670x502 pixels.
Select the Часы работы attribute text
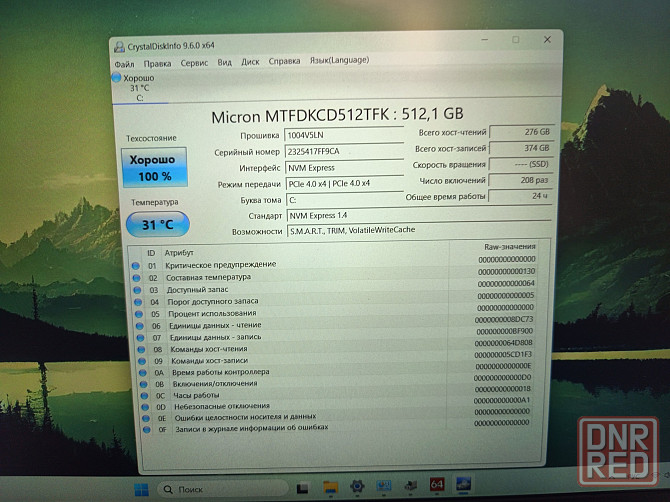pos(197,395)
